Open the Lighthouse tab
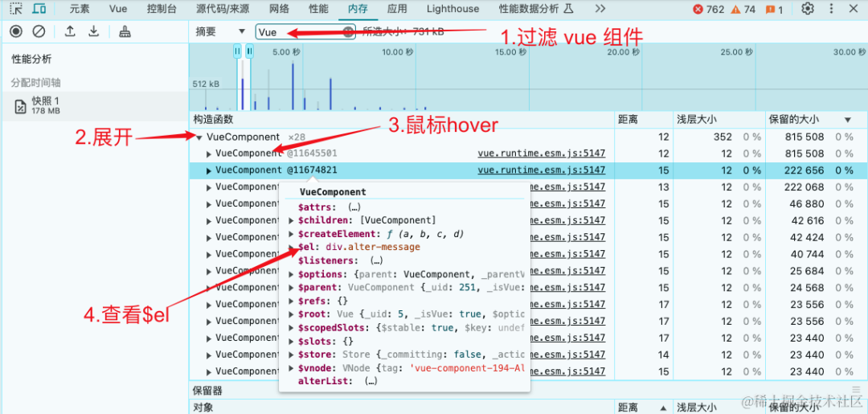This screenshot has height=414, width=868. tap(452, 9)
